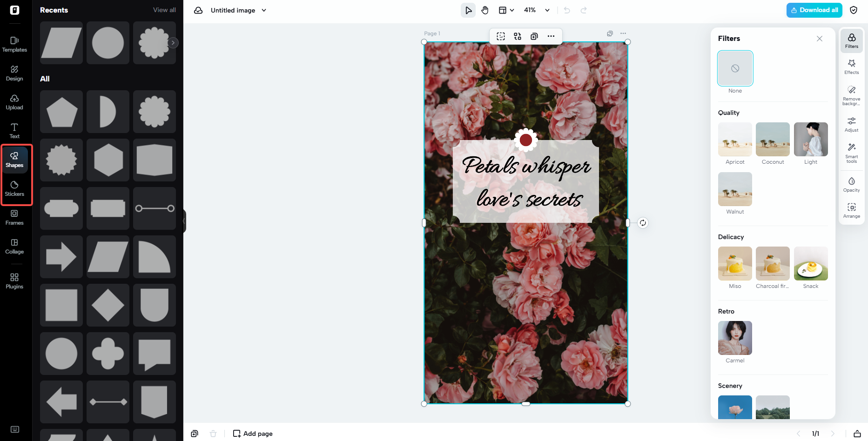Image resolution: width=868 pixels, height=441 pixels.
Task: Insert the line with circle endpoints
Action: click(155, 208)
